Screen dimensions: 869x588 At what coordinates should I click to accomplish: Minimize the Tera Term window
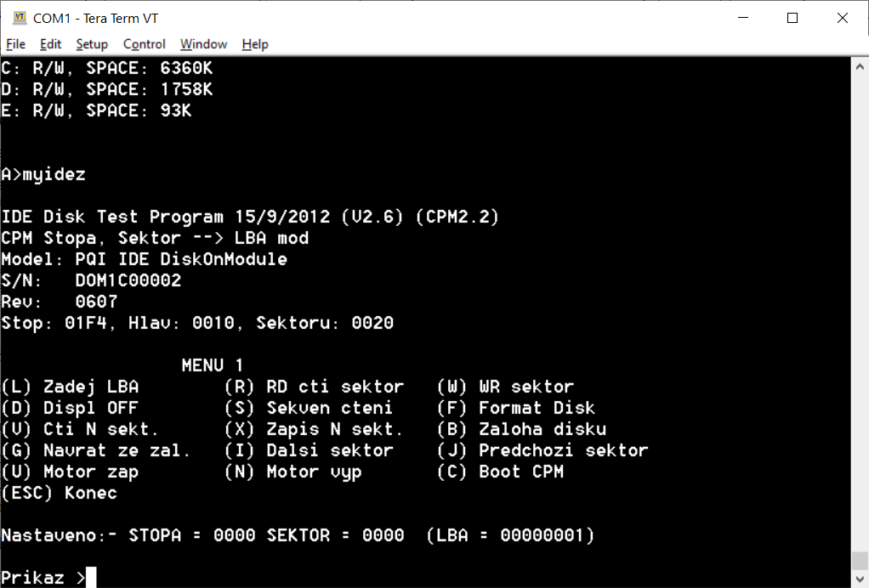coord(741,18)
